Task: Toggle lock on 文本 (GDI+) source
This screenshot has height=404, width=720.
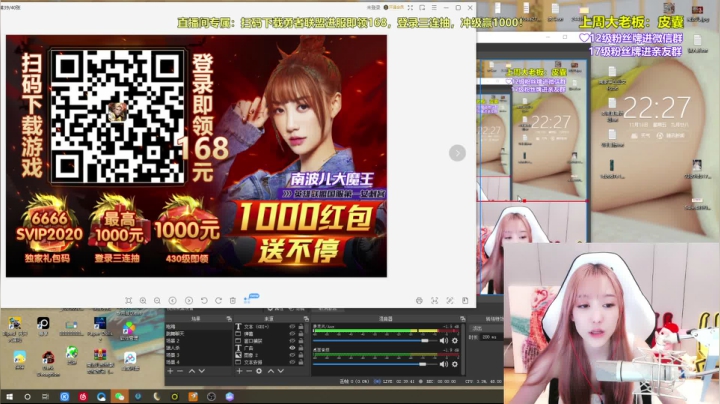Action: point(301,327)
